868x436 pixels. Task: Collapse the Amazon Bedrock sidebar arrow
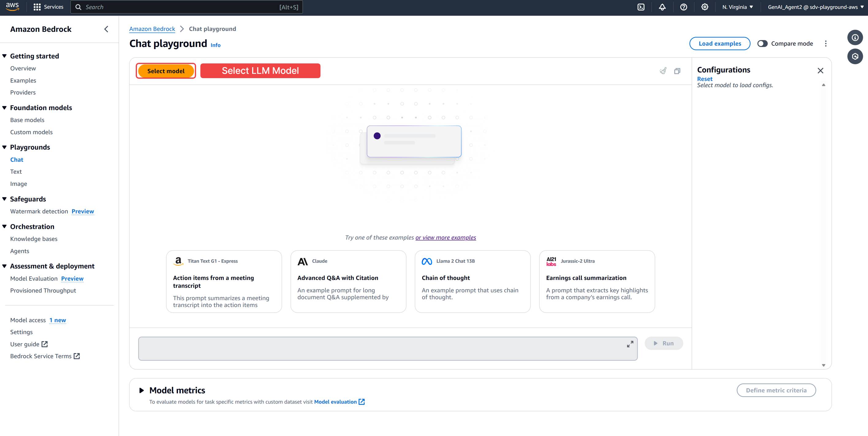[x=106, y=29]
